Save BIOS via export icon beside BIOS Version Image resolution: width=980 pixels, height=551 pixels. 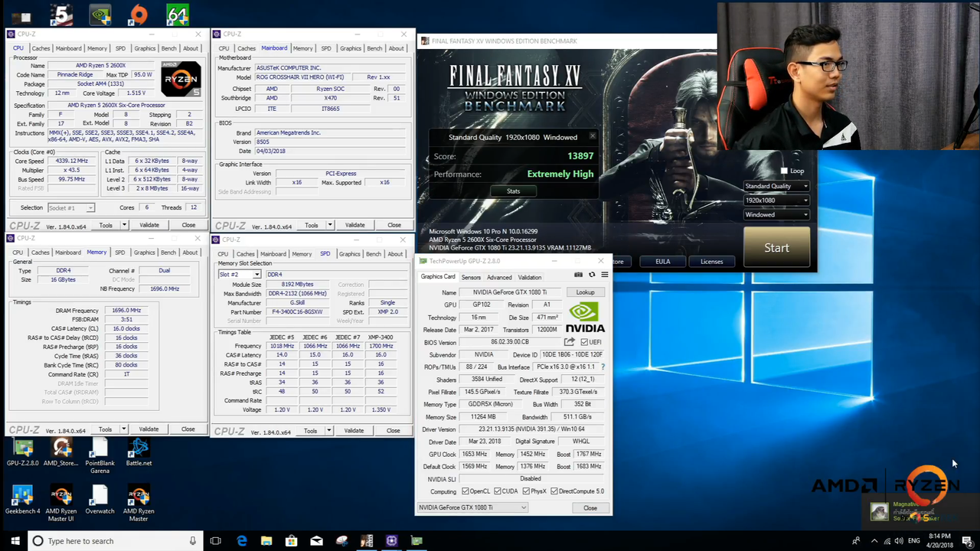coord(569,341)
